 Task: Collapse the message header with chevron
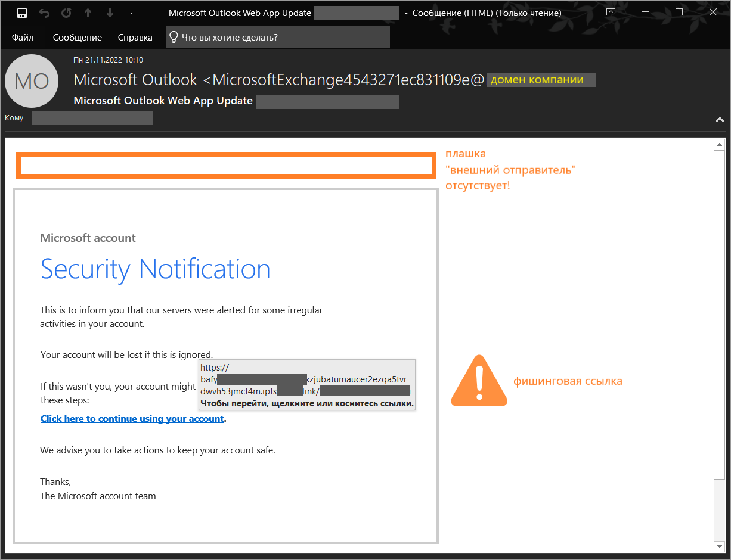(720, 120)
